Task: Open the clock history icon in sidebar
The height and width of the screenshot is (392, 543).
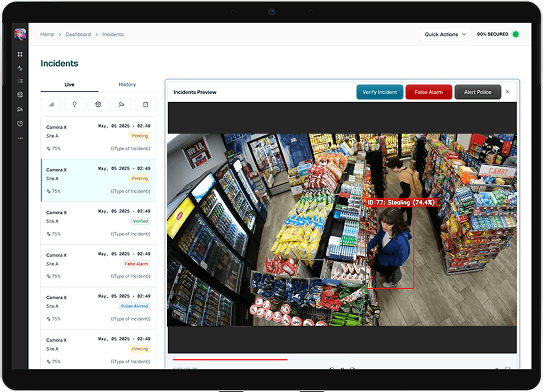Action: coord(20,124)
